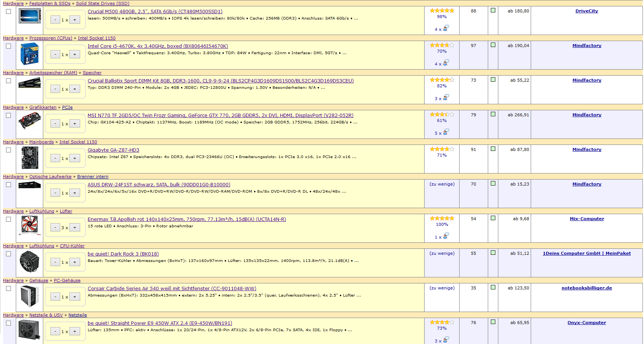
Task: Decrease quantity of Enermax T.B.Apollish fan
Action: pyautogui.click(x=55, y=228)
